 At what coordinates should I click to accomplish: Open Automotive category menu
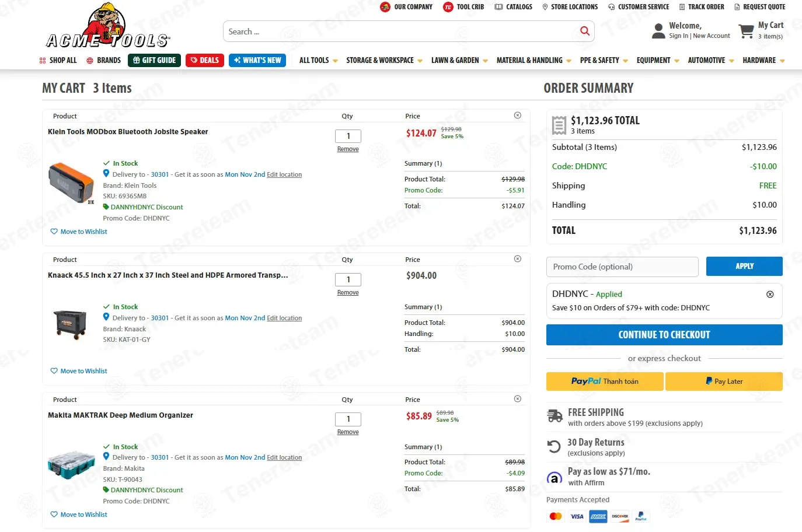711,60
